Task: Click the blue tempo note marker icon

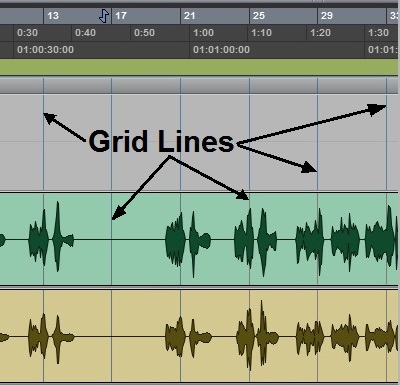Action: point(104,16)
